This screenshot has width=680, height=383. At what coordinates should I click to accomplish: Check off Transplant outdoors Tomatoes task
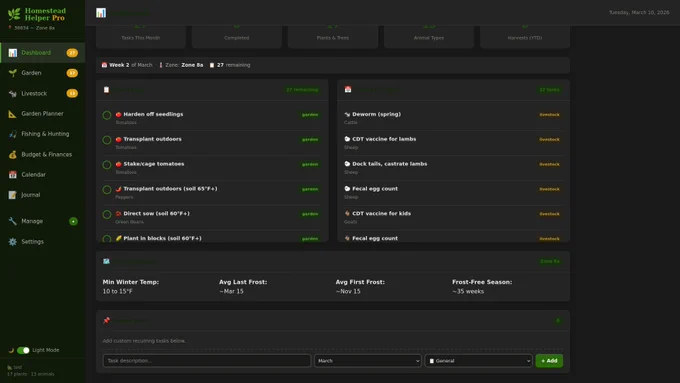click(x=107, y=140)
